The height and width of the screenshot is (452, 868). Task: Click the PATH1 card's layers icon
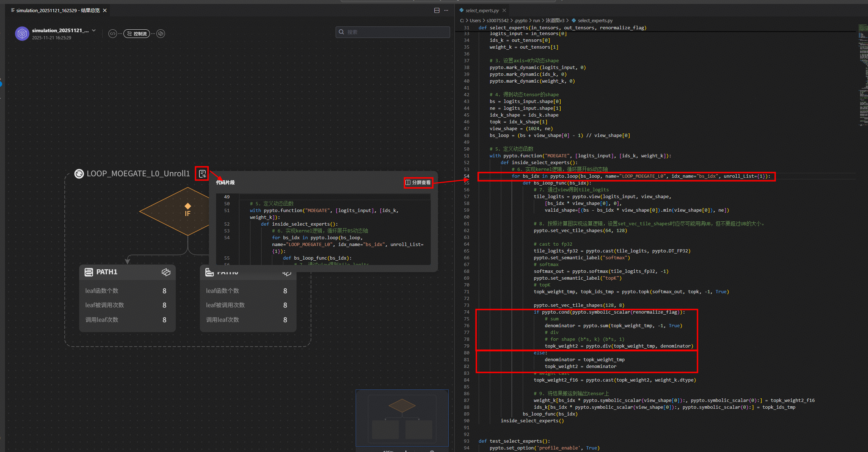coord(166,272)
